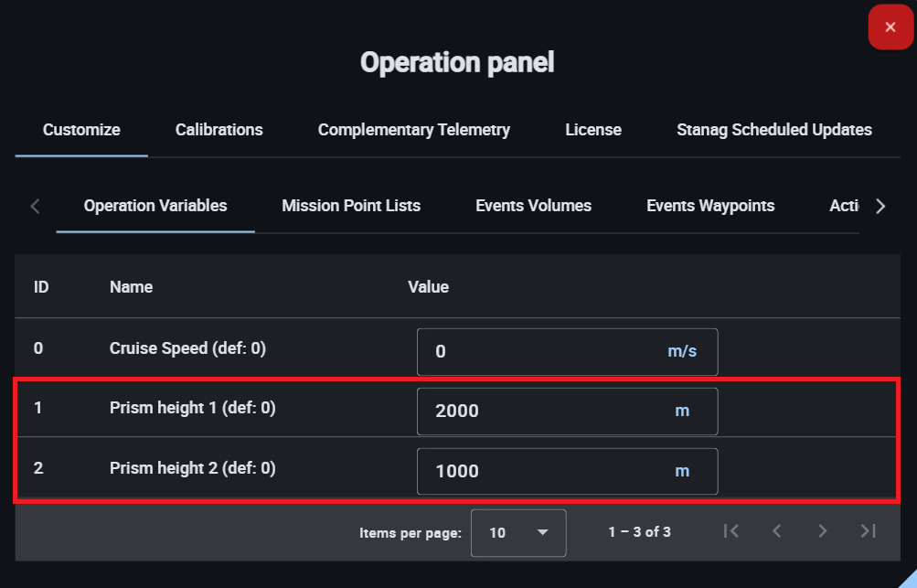This screenshot has width=917, height=588.
Task: Go to previous page of table
Action: tap(776, 531)
